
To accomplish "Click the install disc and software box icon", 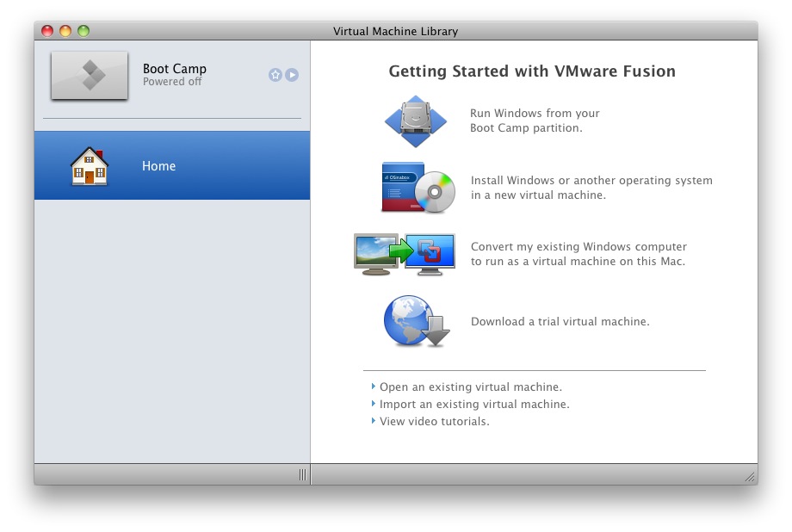I will click(418, 188).
